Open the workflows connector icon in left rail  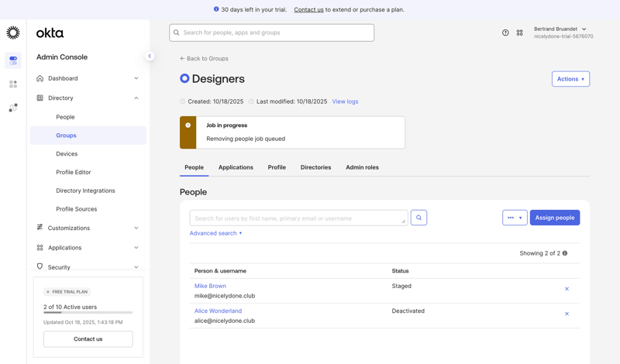point(13,108)
